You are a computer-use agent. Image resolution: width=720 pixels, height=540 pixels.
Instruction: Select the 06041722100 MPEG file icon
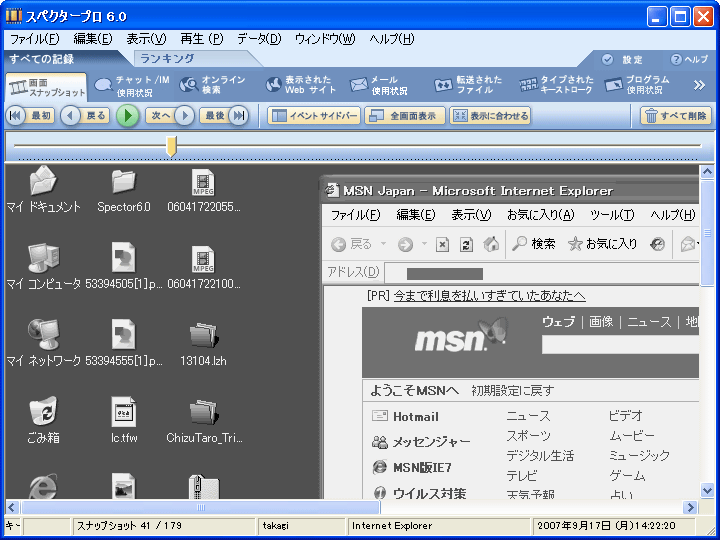(203, 267)
